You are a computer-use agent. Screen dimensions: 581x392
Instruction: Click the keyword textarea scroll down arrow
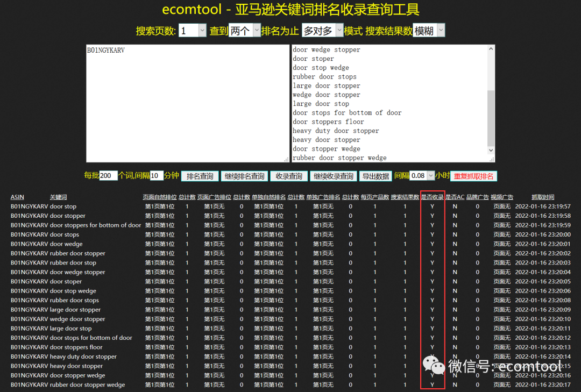click(491, 150)
